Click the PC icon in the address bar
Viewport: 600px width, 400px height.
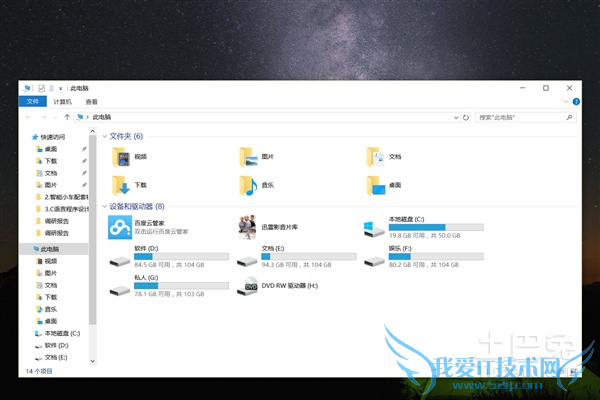click(80, 117)
